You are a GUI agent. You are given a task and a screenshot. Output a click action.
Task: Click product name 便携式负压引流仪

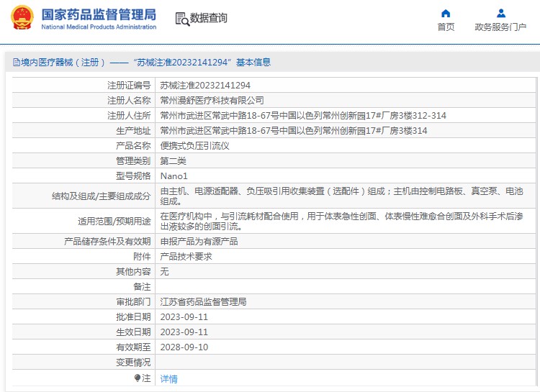194,145
